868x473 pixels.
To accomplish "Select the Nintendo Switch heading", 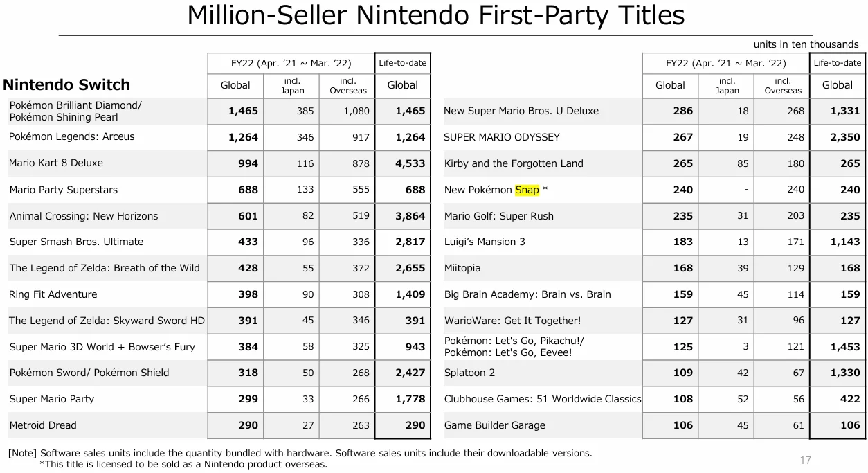I will pos(66,85).
